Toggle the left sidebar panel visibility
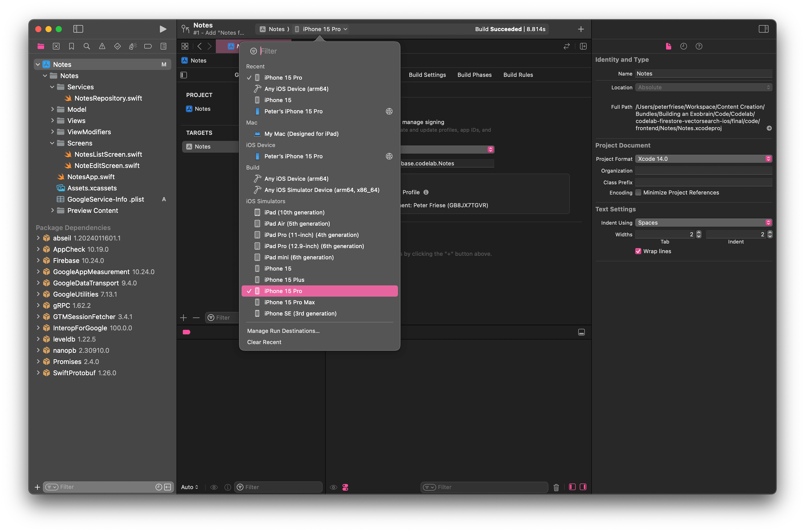 (x=78, y=29)
